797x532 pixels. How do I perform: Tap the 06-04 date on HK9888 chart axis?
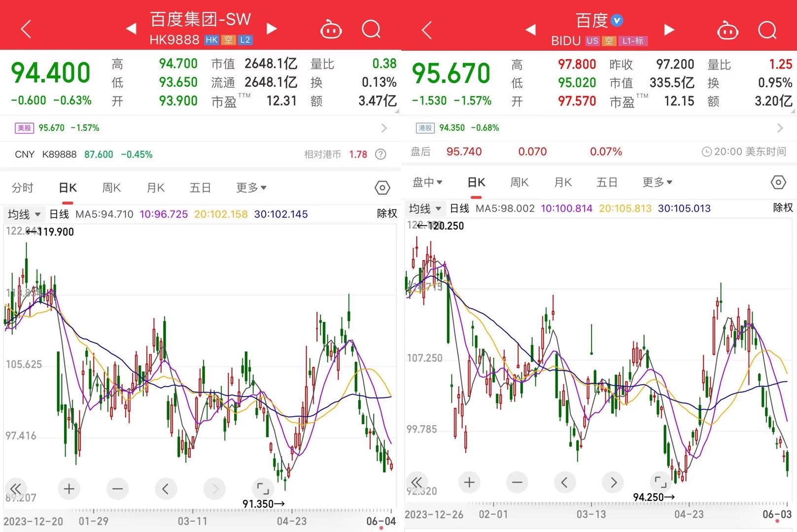coord(381,521)
